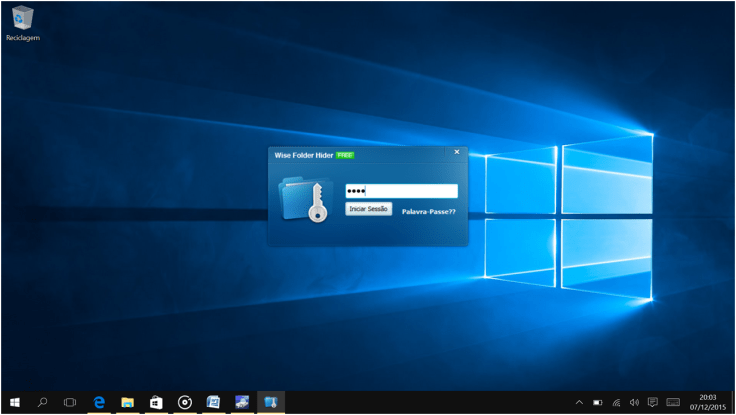The height and width of the screenshot is (415, 736).
Task: Close the Wise Folder Hider dialog
Action: point(457,152)
